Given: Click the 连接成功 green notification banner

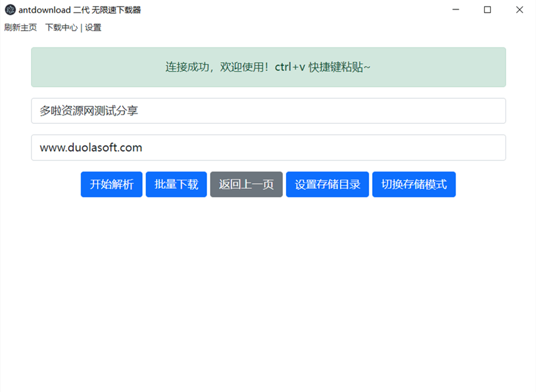Looking at the screenshot, I should point(269,67).
